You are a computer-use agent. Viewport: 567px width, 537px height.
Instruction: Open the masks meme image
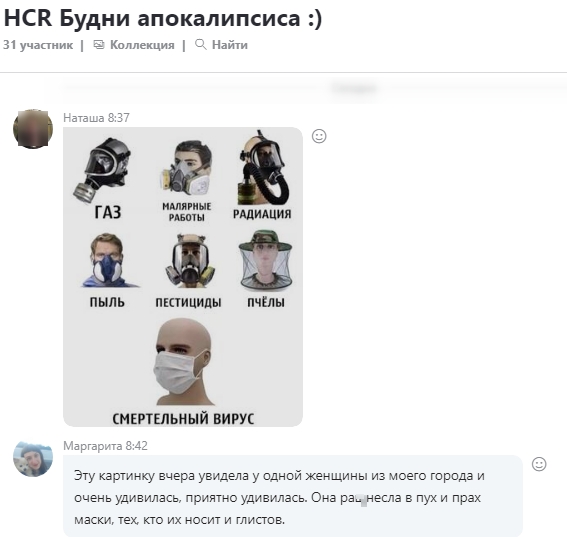pyautogui.click(x=183, y=277)
